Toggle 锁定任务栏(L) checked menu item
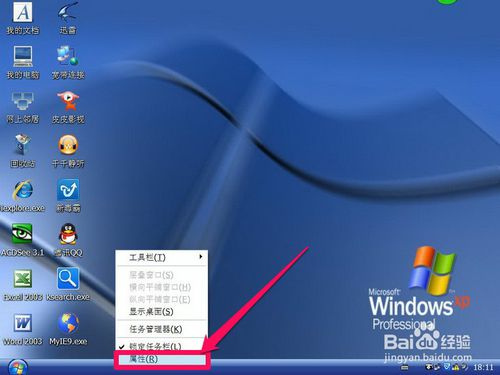This screenshot has height=375, width=500. tap(162, 346)
